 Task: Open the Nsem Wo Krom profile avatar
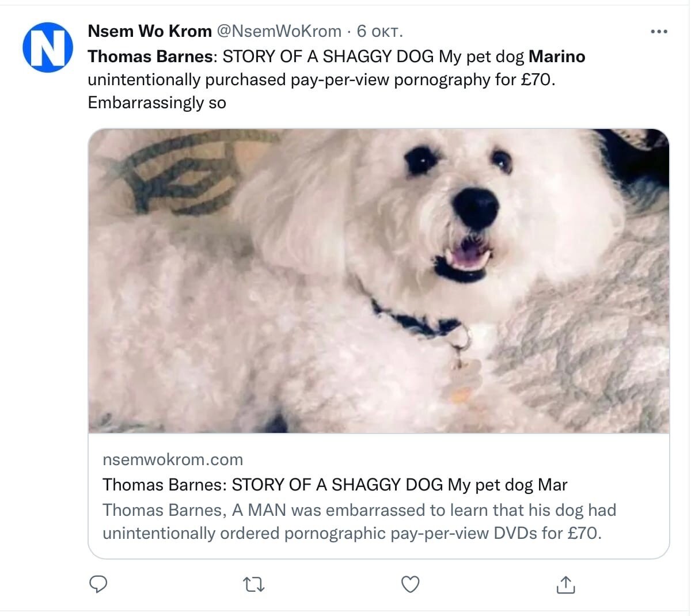pyautogui.click(x=48, y=47)
